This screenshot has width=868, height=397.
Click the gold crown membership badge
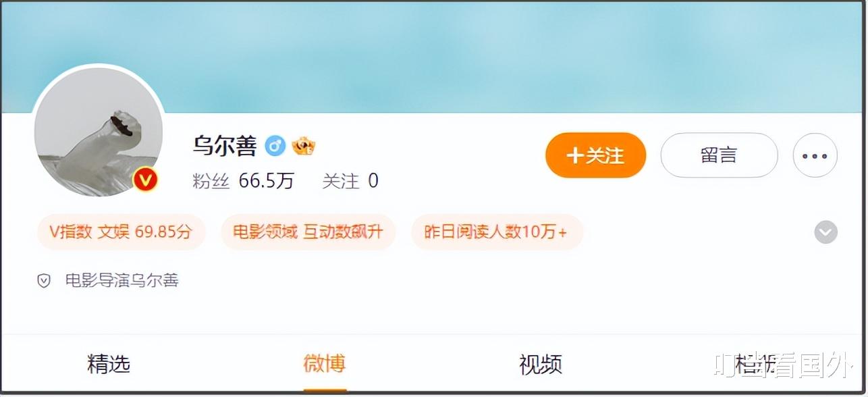[x=304, y=146]
